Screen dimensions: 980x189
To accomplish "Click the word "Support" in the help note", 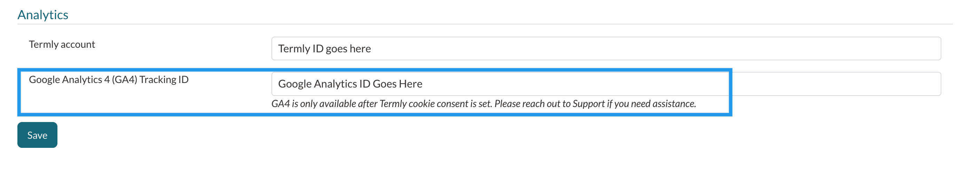I will click(x=588, y=104).
